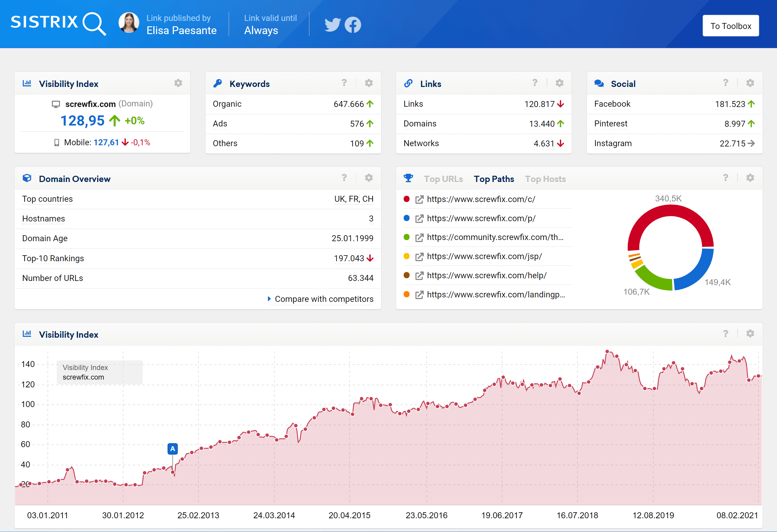Viewport: 777px width, 532px height.
Task: Open Top Paths card help question mark
Action: (726, 178)
